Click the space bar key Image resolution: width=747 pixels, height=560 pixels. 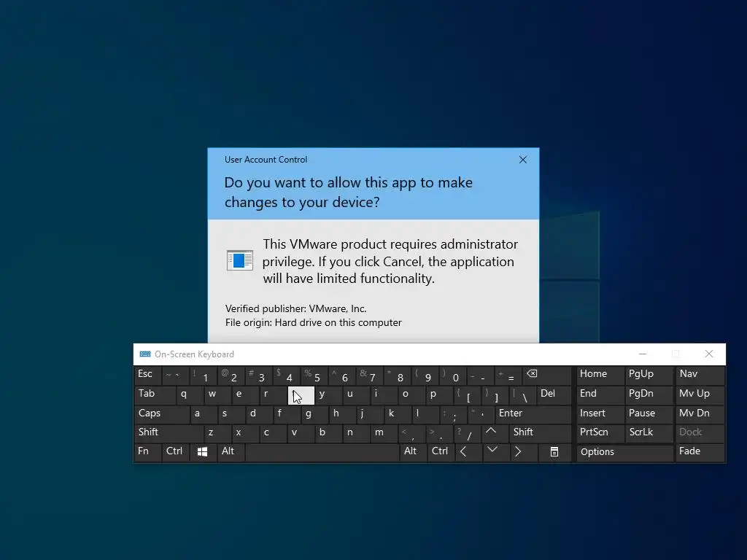[322, 452]
